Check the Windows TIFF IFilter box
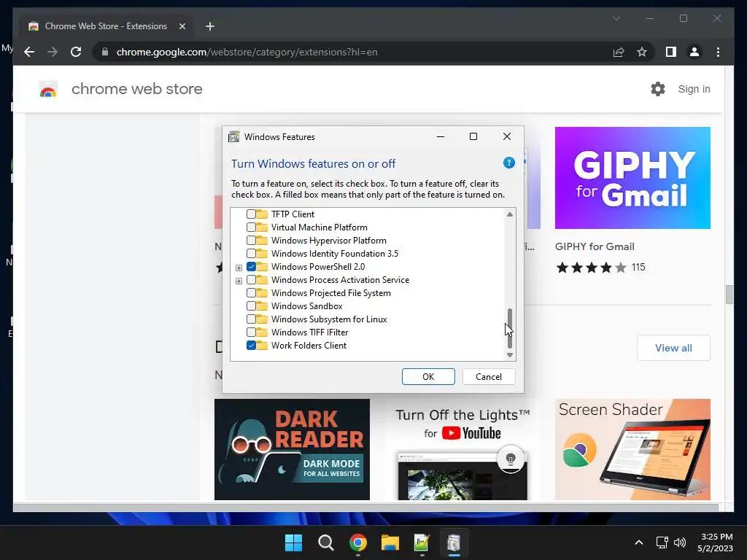Viewport: 747px width, 560px height. click(251, 332)
